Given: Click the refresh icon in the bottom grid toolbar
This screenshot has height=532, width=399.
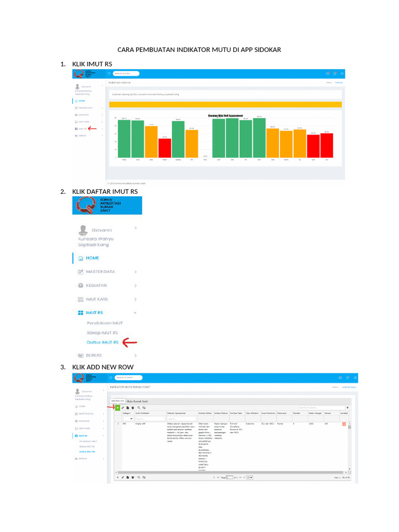Looking at the screenshot, I should click(144, 477).
